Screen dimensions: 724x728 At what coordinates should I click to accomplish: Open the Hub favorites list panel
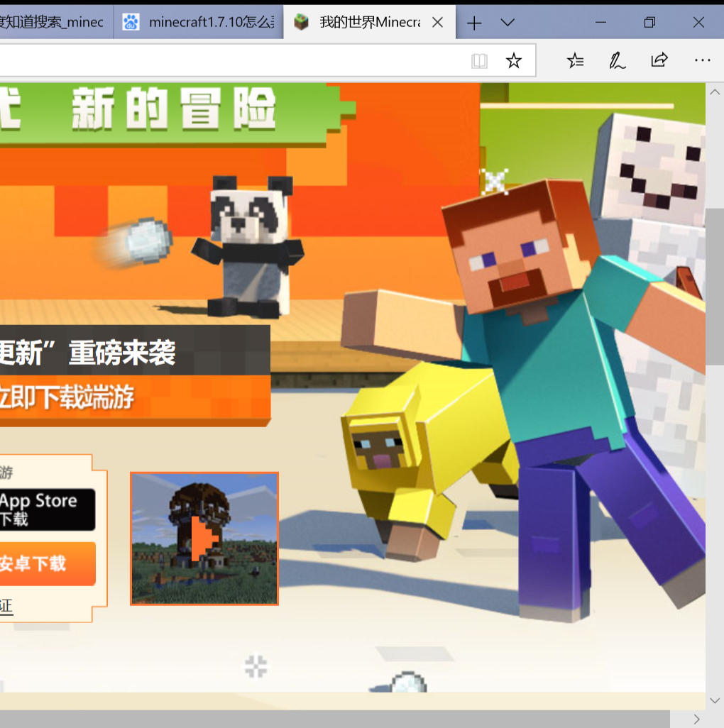pyautogui.click(x=575, y=60)
